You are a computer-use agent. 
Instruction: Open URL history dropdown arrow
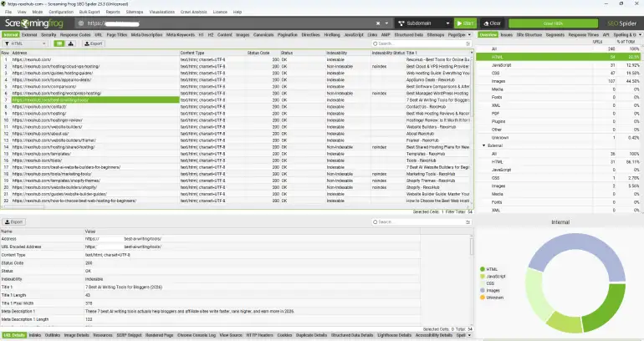(x=386, y=23)
